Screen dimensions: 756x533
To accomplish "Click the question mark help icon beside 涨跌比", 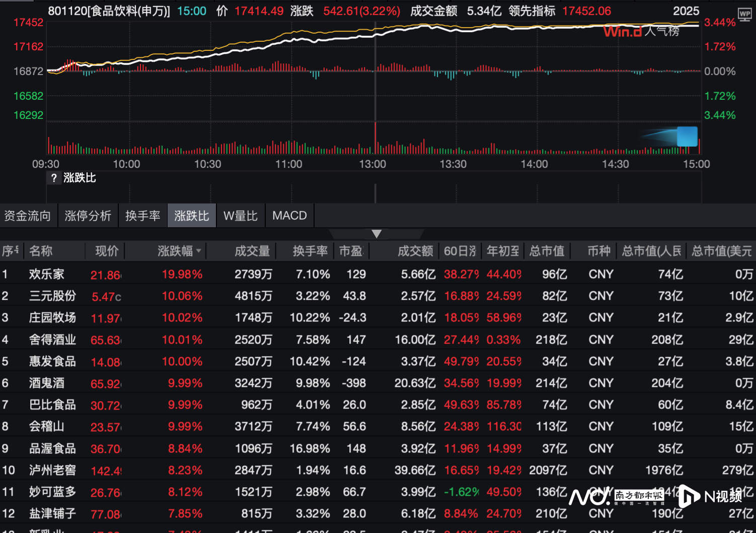I will coord(54,178).
